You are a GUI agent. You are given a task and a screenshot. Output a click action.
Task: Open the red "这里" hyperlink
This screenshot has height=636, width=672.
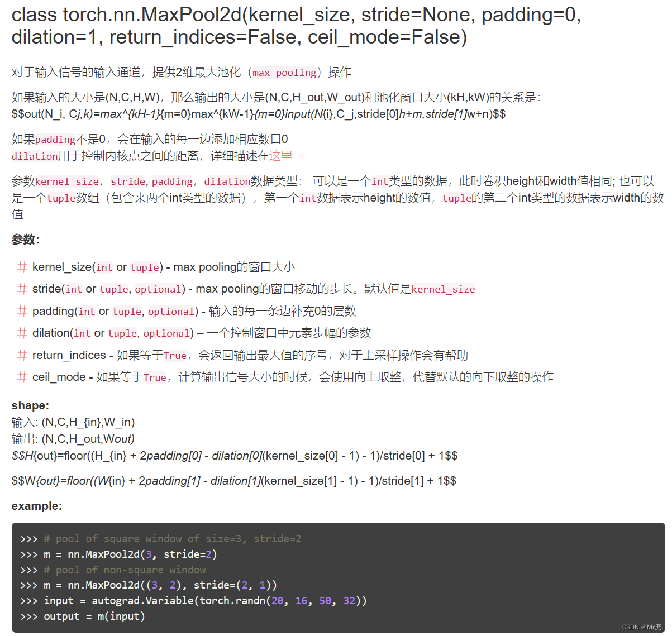point(281,156)
